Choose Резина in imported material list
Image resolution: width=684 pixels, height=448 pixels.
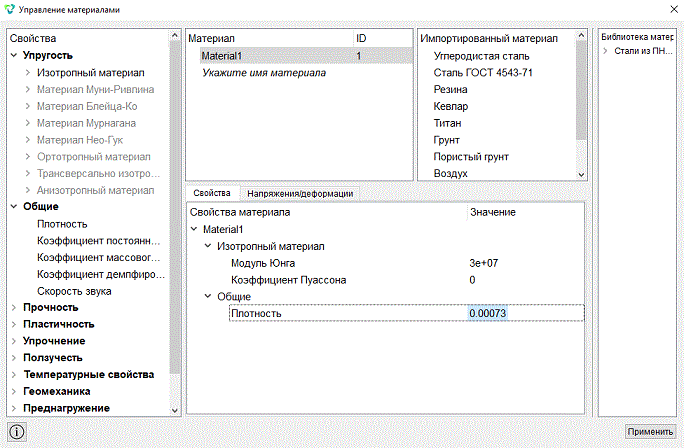click(450, 89)
